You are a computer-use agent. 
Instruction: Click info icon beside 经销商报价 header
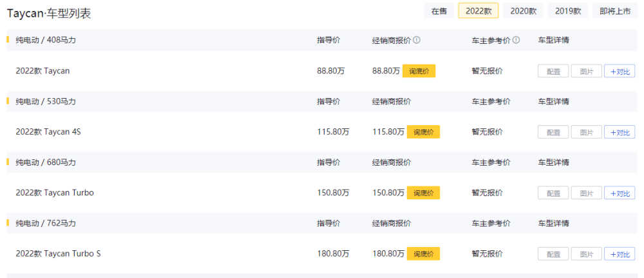(417, 40)
